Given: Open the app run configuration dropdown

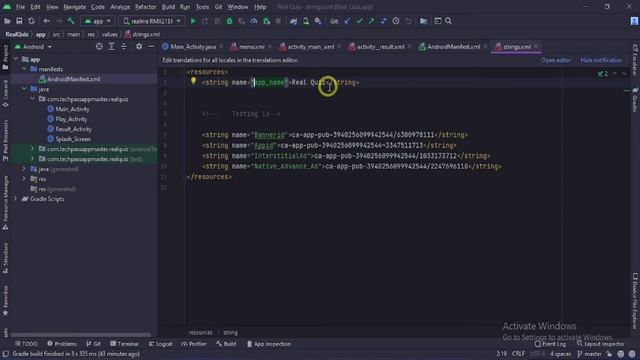Looking at the screenshot, I should (x=98, y=21).
